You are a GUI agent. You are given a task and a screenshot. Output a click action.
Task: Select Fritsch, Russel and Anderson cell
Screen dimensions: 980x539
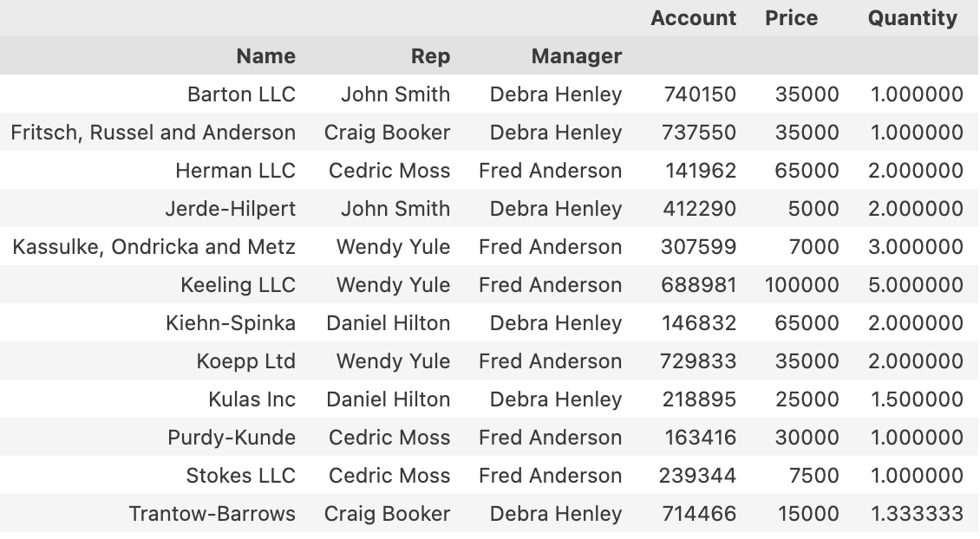click(154, 133)
